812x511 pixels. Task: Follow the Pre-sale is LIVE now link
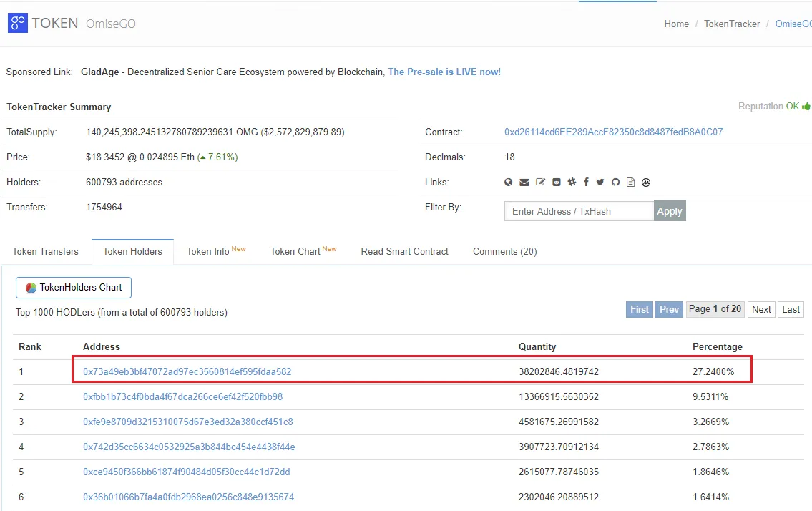(444, 72)
